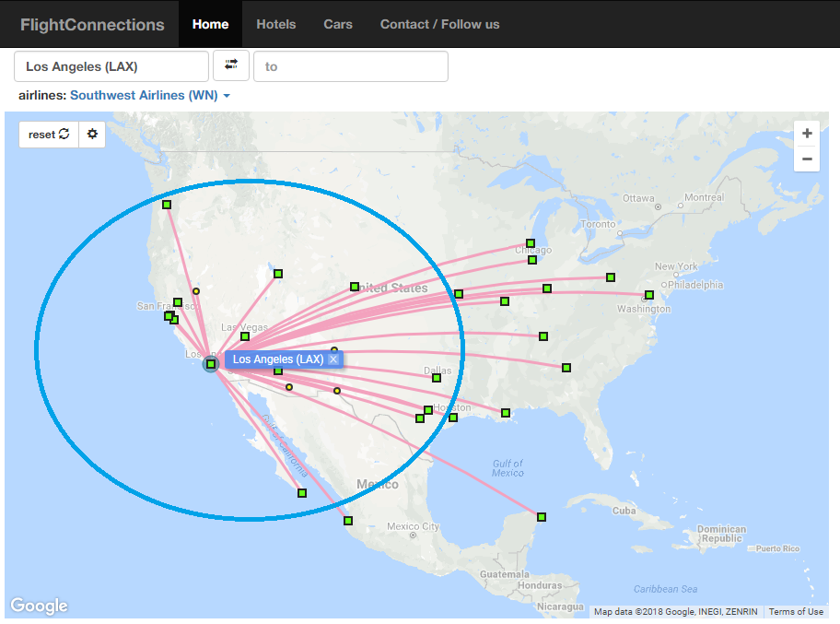Image resolution: width=840 pixels, height=624 pixels.
Task: Select the Cancun airport marker near Cuba
Action: click(542, 517)
